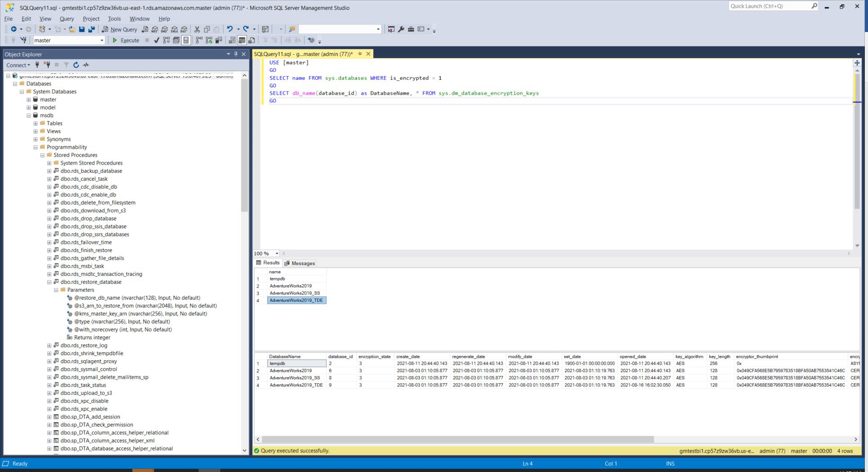
Task: Click the Quick Launch search field
Action: 768,6
